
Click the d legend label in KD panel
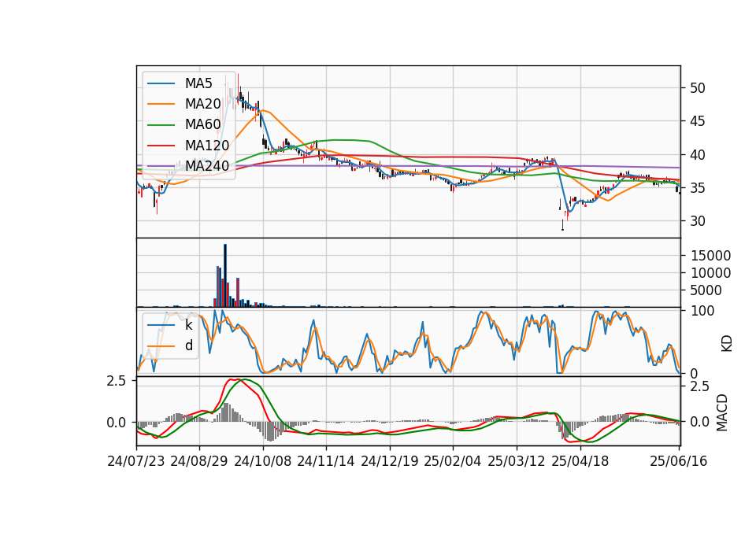point(189,345)
